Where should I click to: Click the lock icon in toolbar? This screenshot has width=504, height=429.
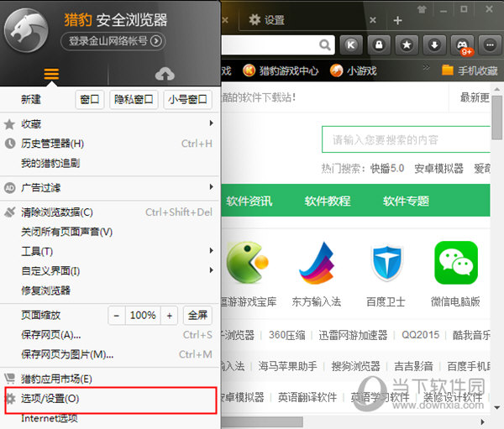coord(380,44)
